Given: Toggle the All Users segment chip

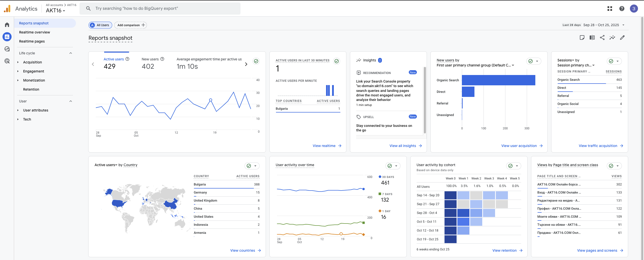Looking at the screenshot, I should click(100, 25).
